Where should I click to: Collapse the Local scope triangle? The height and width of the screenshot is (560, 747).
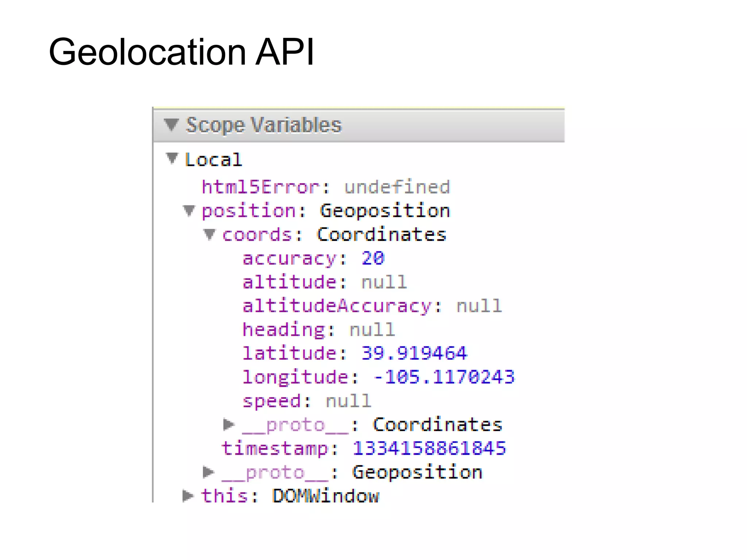click(172, 159)
